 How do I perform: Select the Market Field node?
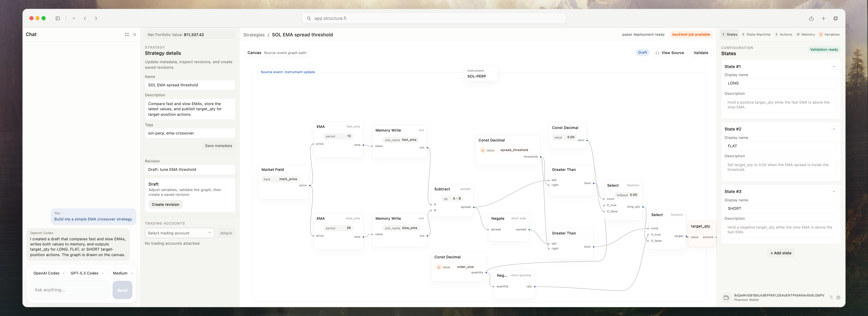click(x=284, y=182)
